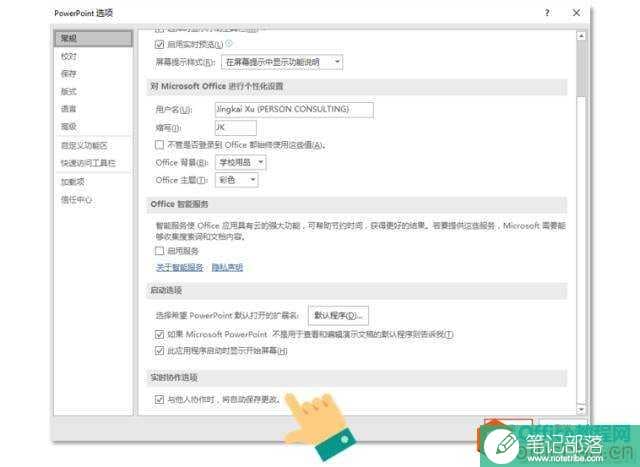The height and width of the screenshot is (467, 640).
Task: Click the vertical scrollbar thumb
Action: tap(581, 69)
